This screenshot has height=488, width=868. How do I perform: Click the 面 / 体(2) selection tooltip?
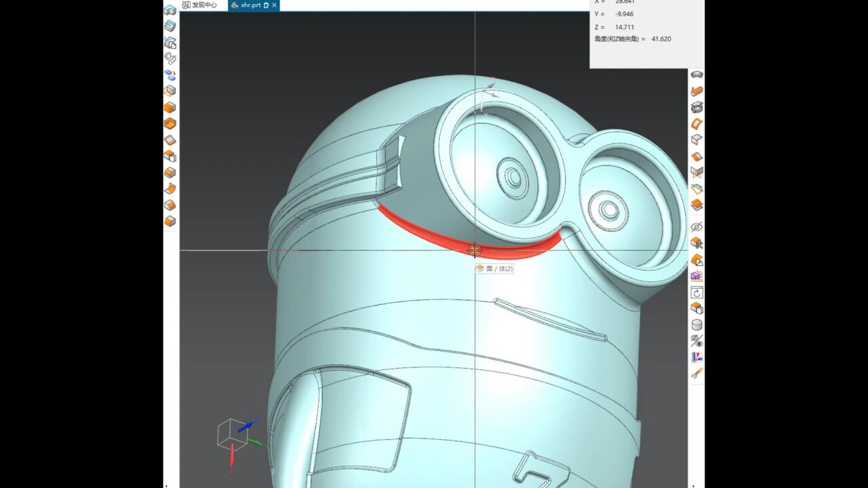(494, 269)
